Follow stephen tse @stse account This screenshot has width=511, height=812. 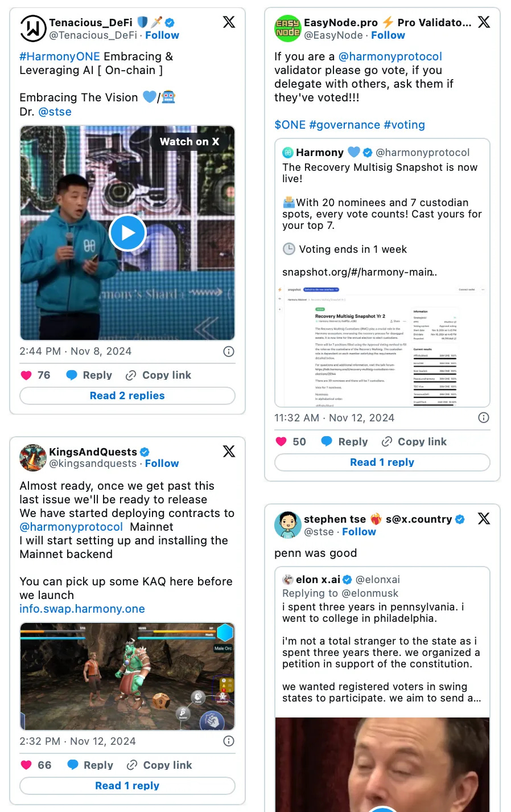tap(358, 532)
